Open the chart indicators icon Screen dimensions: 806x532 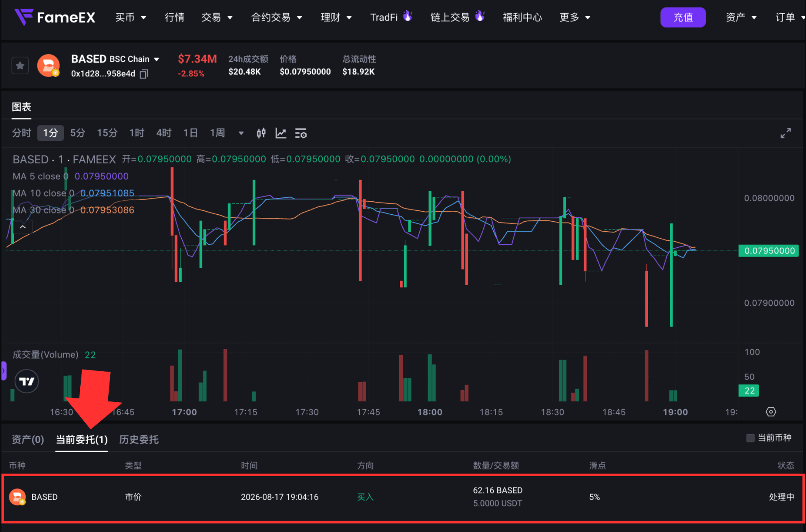coord(281,133)
